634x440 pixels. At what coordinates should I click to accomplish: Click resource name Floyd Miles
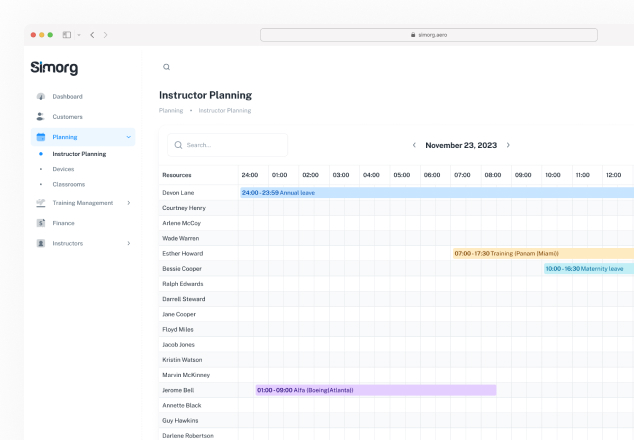(178, 330)
